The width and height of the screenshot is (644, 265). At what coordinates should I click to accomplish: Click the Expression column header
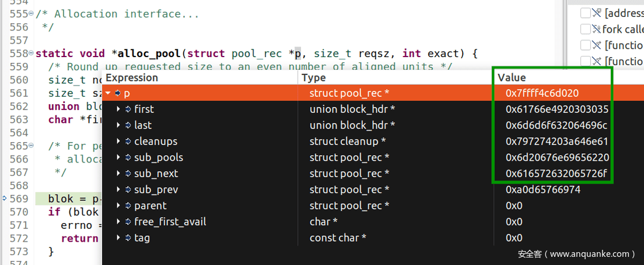tap(200, 77)
